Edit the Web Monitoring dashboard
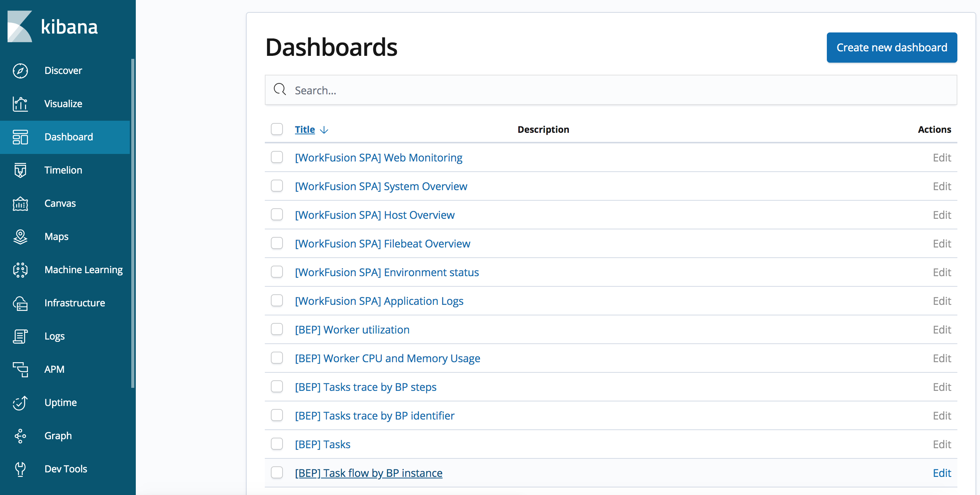Screen dimensions: 980x495 tap(942, 158)
